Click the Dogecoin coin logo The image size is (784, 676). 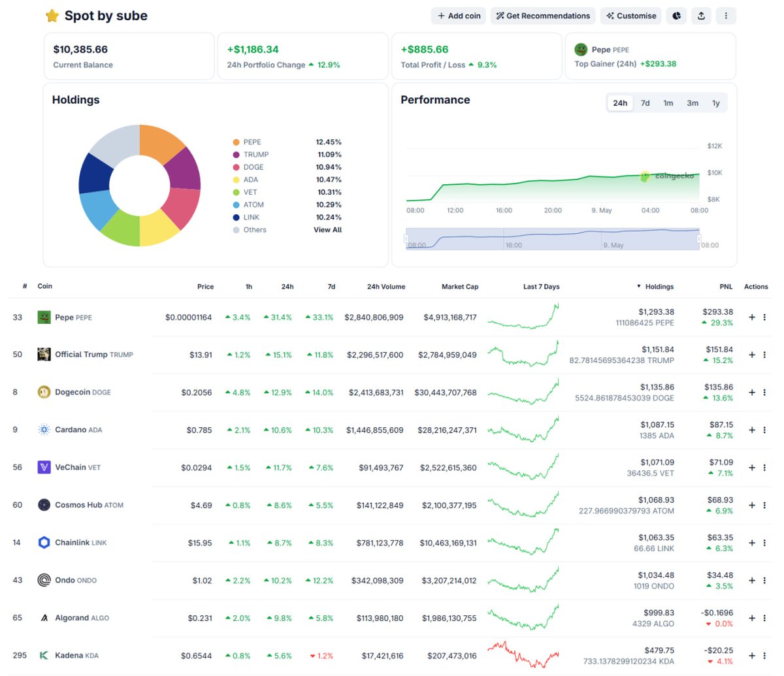pos(44,393)
